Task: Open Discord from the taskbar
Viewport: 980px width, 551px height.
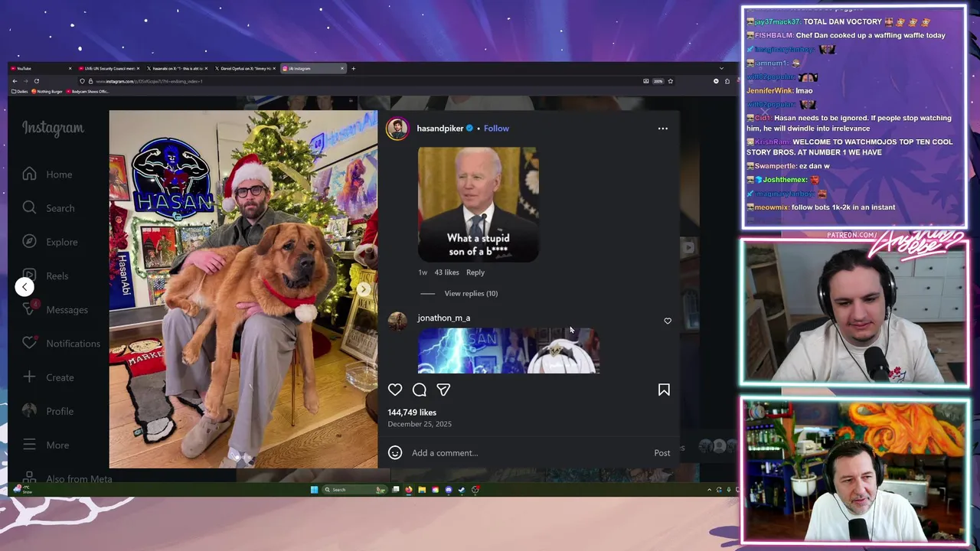Action: click(x=449, y=490)
